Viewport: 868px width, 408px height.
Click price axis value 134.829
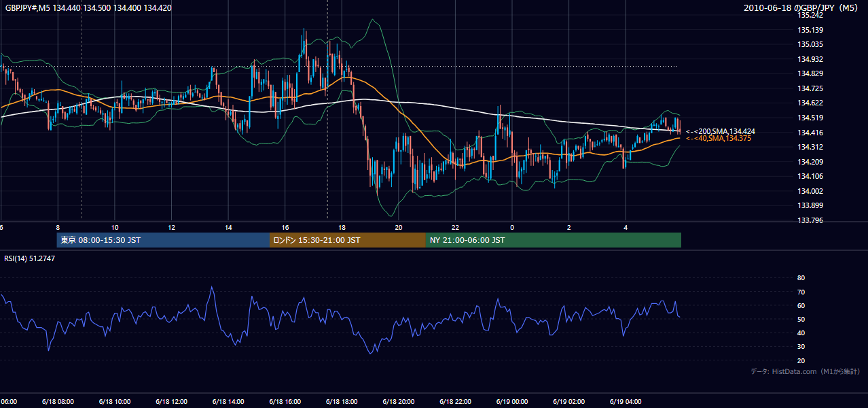coord(810,73)
